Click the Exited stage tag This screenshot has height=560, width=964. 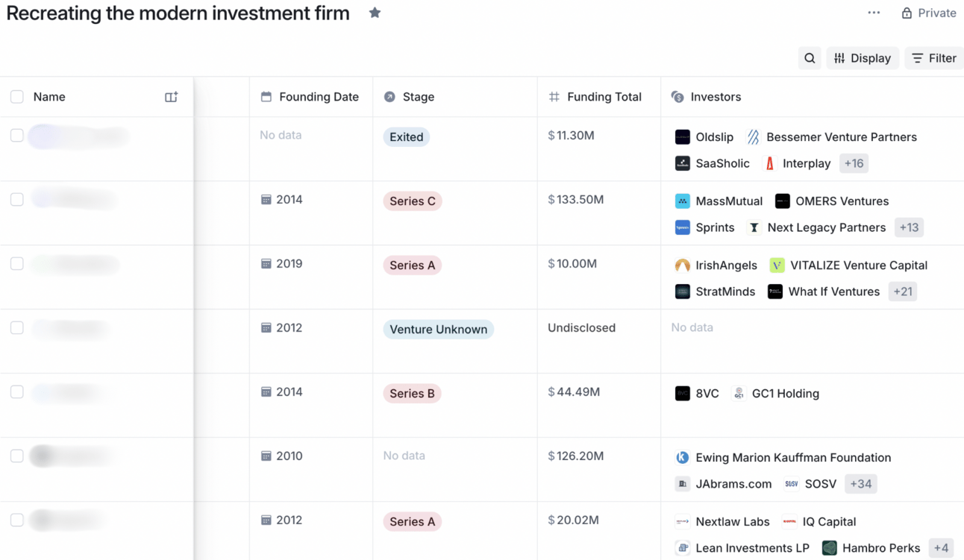(x=407, y=137)
